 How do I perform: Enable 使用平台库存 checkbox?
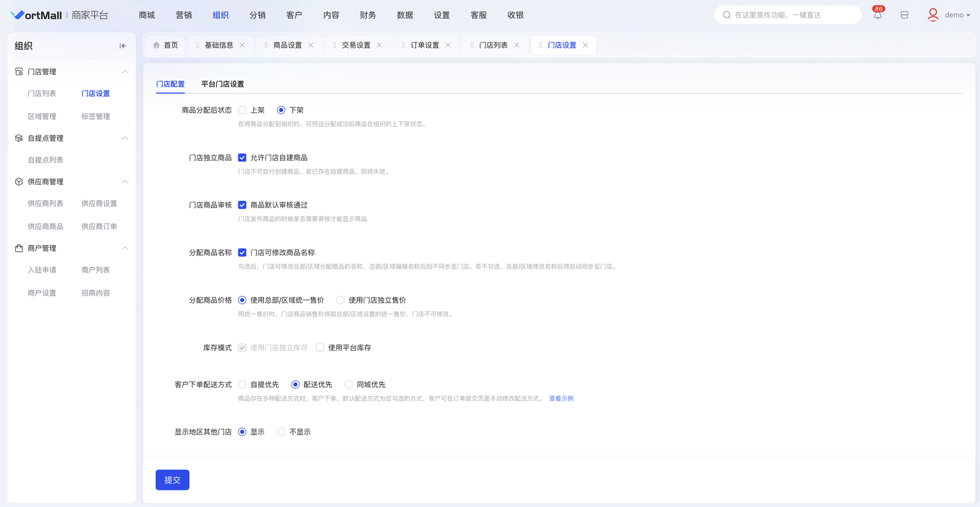[320, 348]
